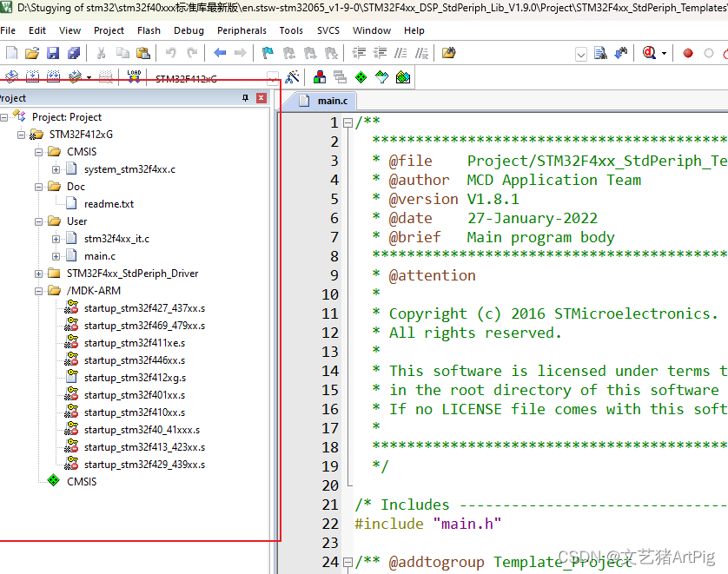Open Select Software Packs funnel icon
Screen dimensions: 728x574
[x=381, y=77]
